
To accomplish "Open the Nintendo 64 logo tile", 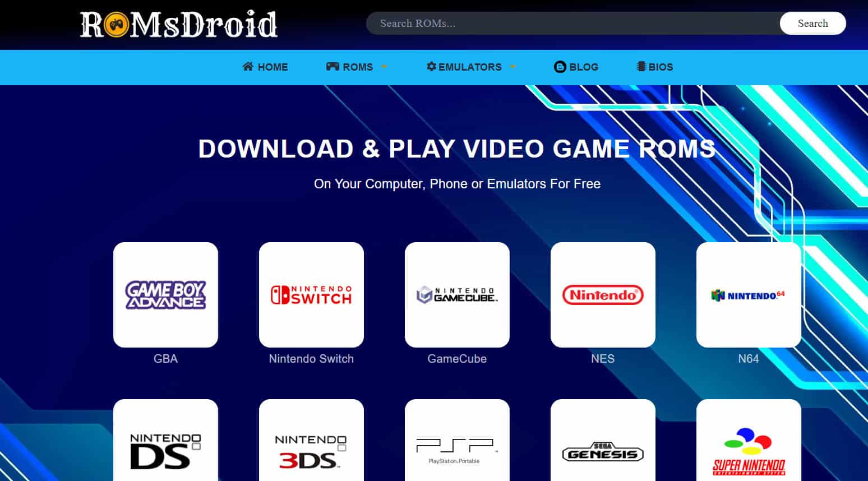I will 748,295.
